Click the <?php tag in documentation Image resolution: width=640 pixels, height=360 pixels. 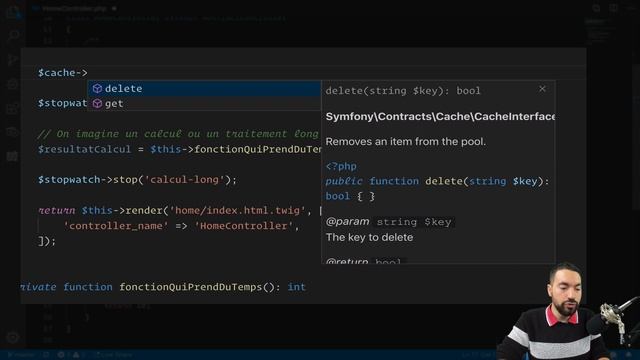[x=341, y=167]
